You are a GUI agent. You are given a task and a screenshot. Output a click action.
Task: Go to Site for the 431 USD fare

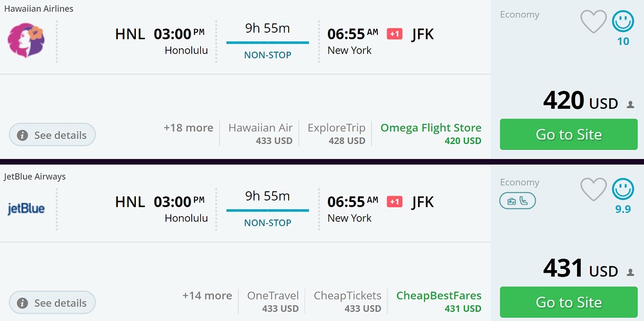[569, 302]
